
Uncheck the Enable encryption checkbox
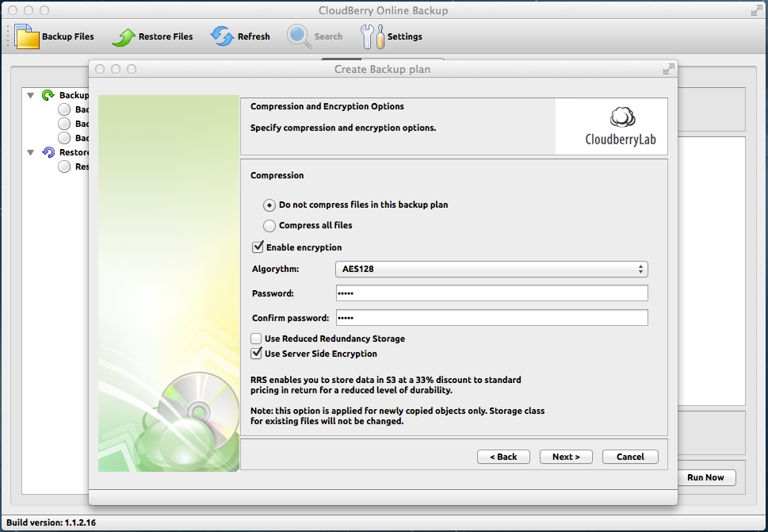[x=258, y=247]
